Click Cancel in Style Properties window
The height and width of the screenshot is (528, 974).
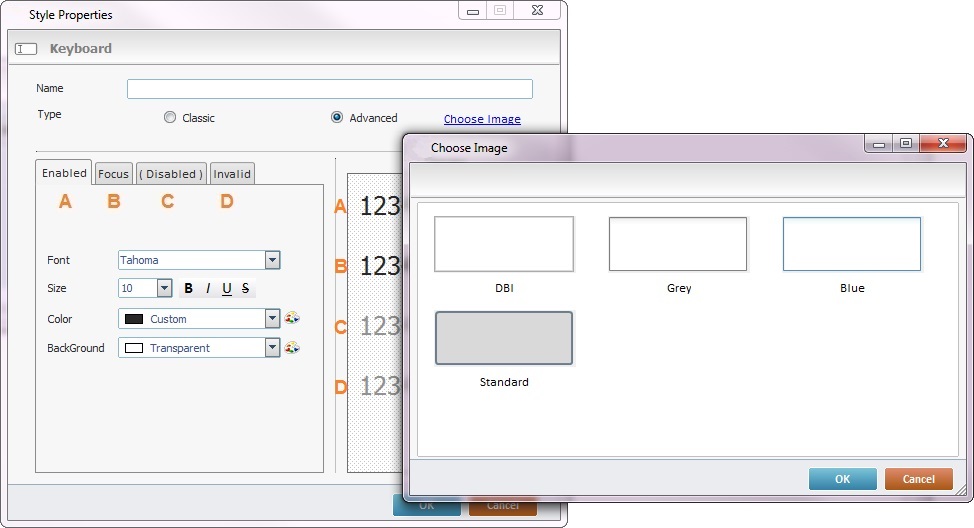pyautogui.click(x=503, y=506)
